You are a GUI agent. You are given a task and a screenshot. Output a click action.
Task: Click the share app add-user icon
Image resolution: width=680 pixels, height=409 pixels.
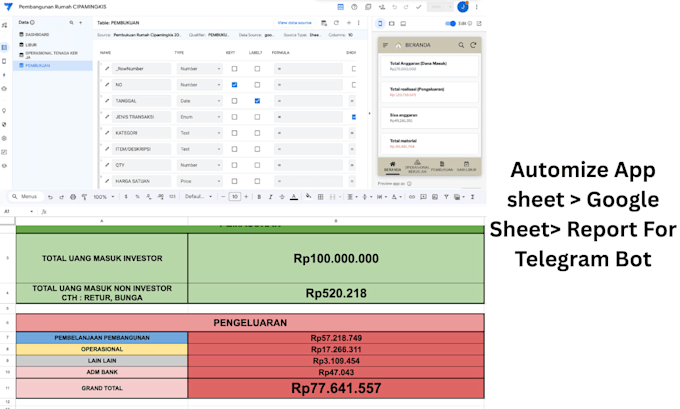click(x=382, y=7)
